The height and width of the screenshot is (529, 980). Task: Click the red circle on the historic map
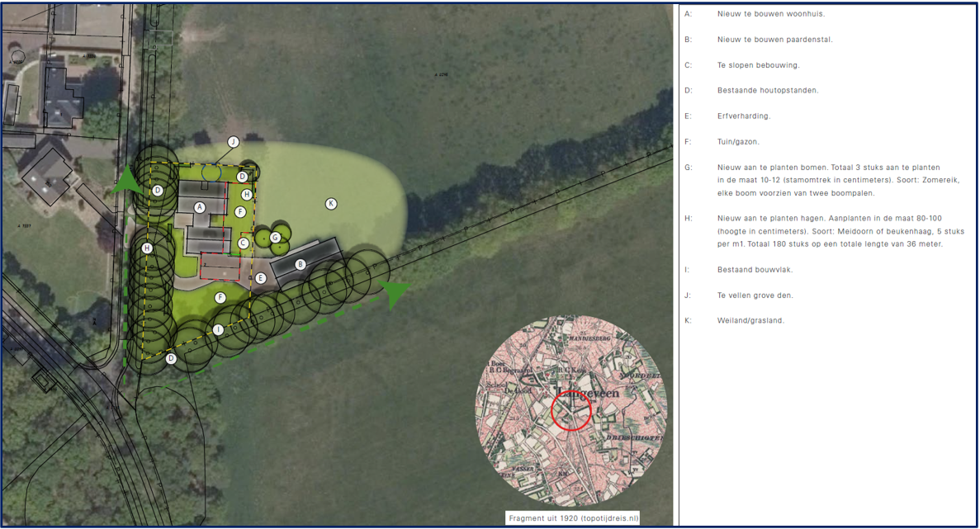pyautogui.click(x=571, y=411)
